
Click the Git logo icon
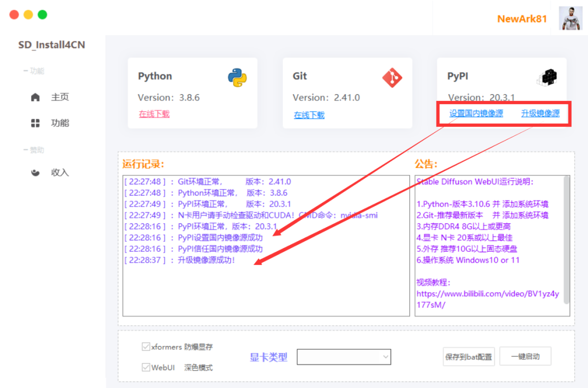392,78
